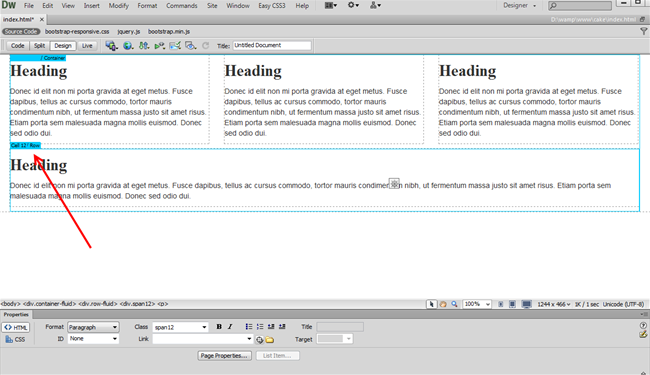Click the Preview in browser globe icon
This screenshot has width=650, height=375.
point(128,46)
